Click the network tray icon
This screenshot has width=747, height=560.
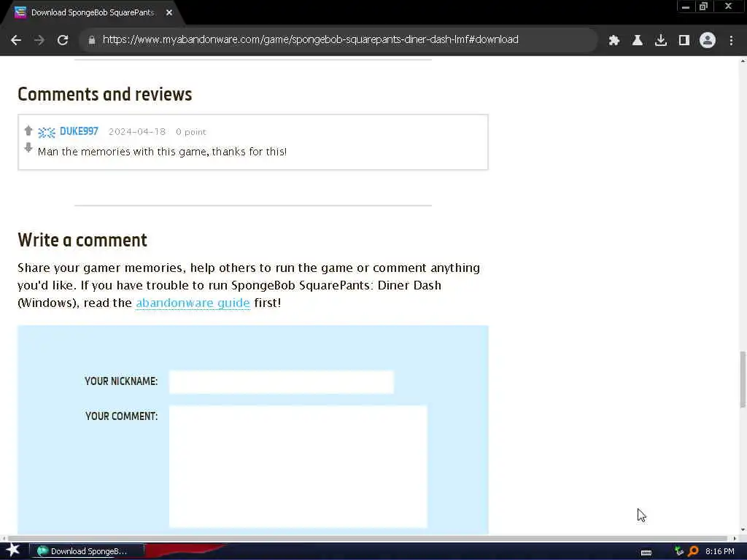tap(679, 551)
